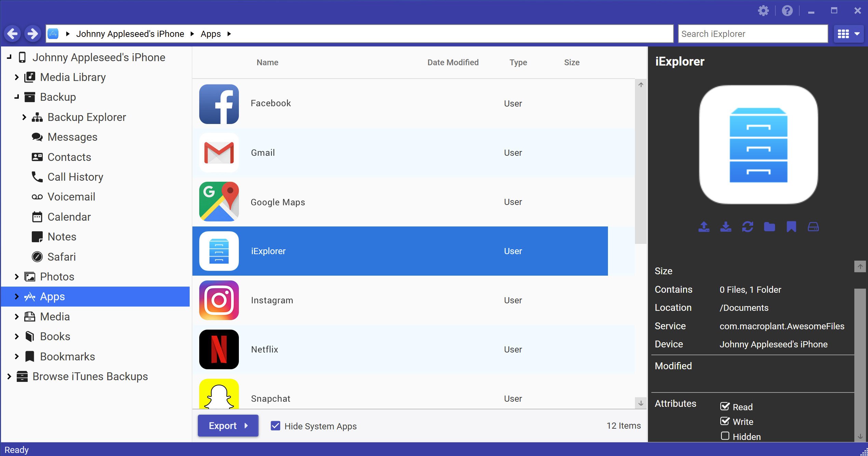
Task: Open the Backup Explorer section
Action: tap(87, 117)
